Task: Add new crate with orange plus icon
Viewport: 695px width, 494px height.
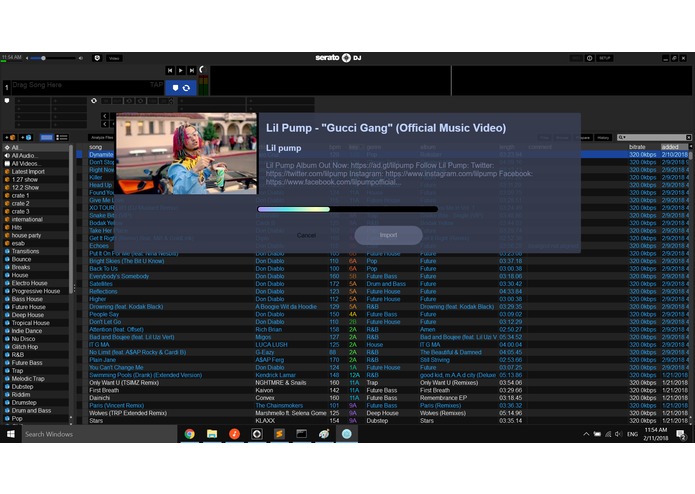Action: [10, 137]
